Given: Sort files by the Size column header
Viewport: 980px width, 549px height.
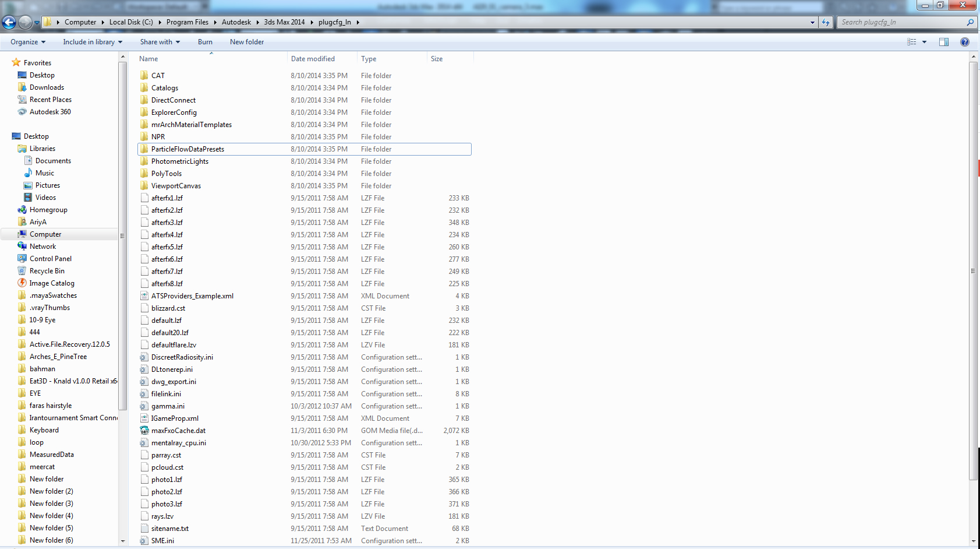Looking at the screenshot, I should (437, 59).
